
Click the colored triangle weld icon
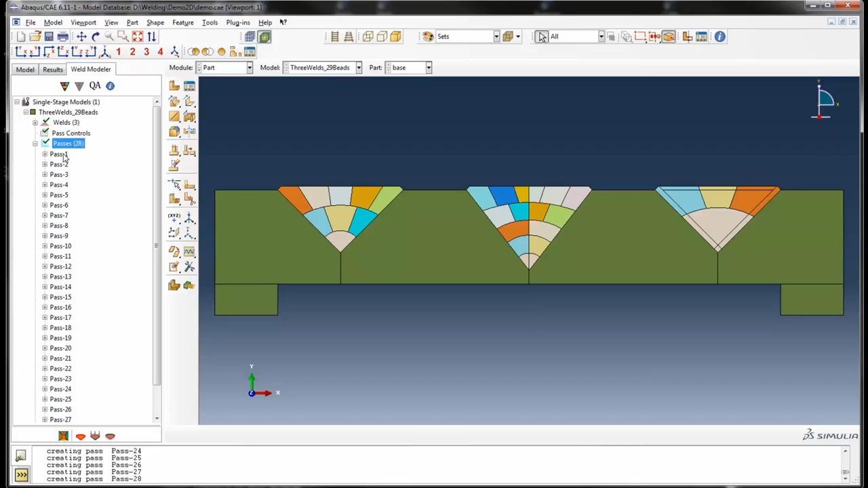click(x=64, y=85)
